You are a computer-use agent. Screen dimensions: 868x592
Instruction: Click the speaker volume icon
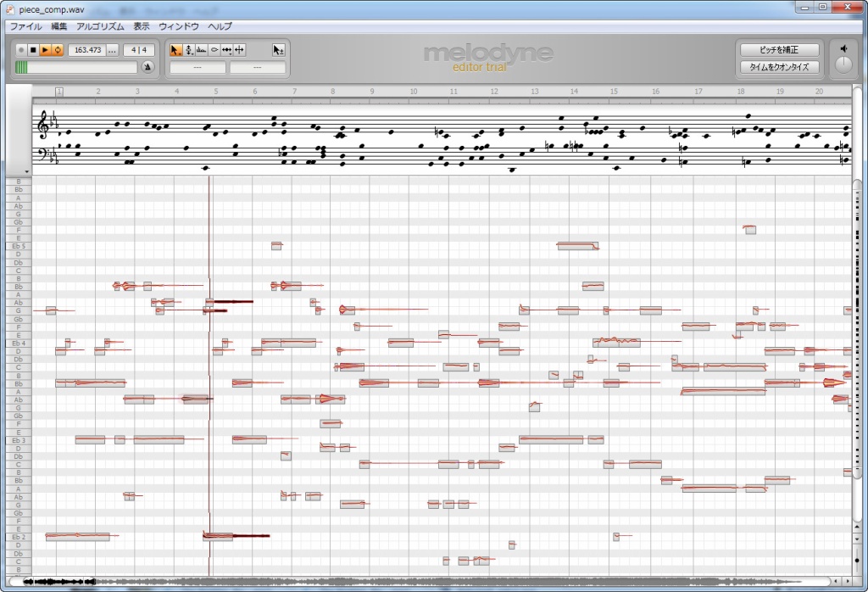(x=843, y=48)
